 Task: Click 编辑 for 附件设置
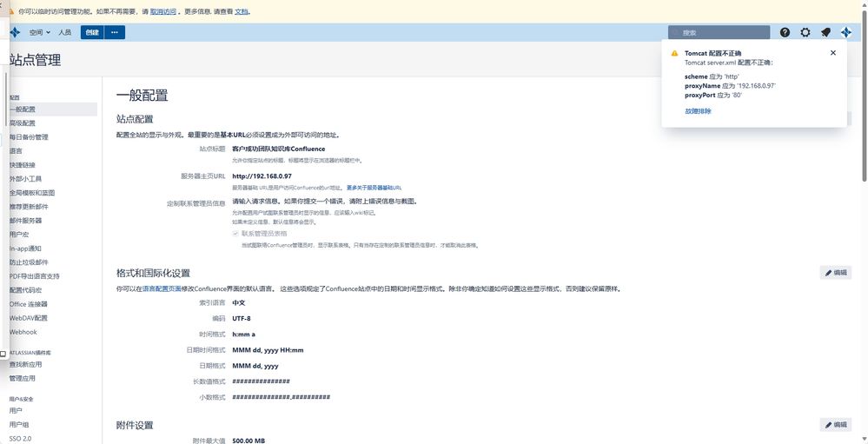click(x=835, y=425)
